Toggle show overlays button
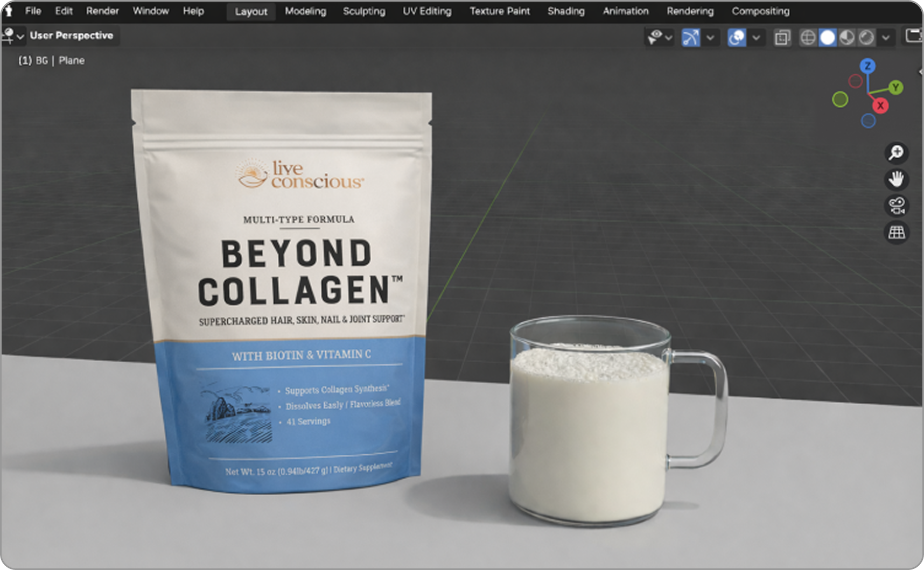Image resolution: width=924 pixels, height=570 pixels. coord(736,37)
